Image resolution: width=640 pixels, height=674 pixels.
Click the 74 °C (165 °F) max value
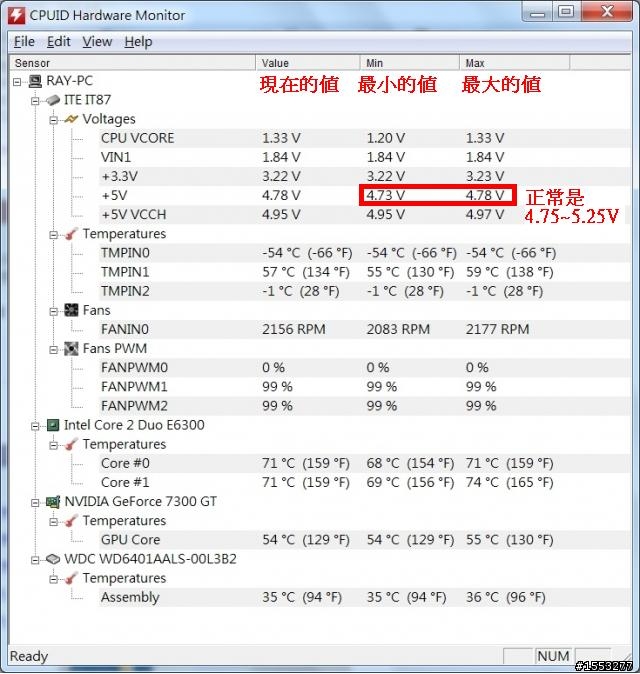point(509,482)
